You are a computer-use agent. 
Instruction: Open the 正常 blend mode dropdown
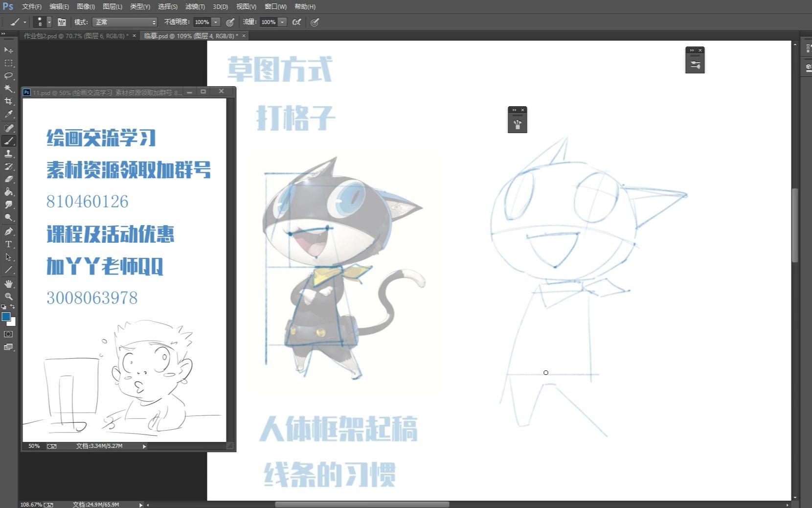(x=125, y=22)
